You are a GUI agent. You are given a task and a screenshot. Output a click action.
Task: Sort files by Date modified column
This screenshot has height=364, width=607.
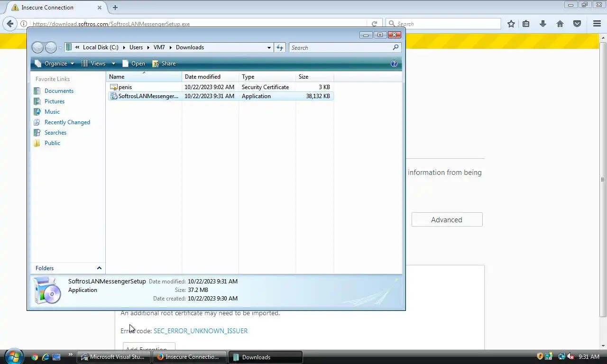pyautogui.click(x=211, y=77)
